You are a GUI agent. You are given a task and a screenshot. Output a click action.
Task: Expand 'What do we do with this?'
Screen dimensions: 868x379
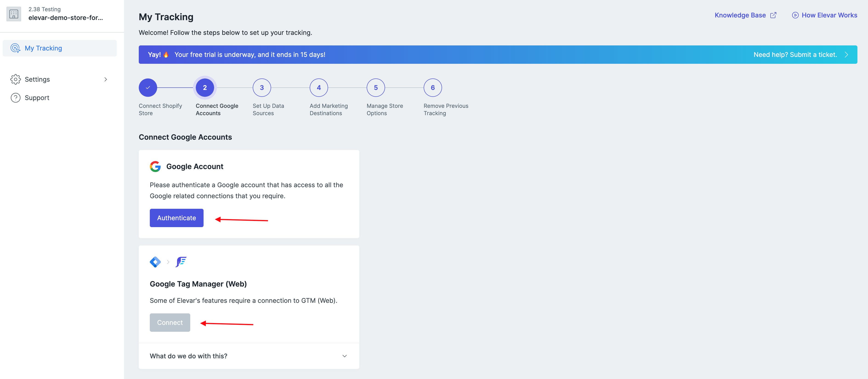[344, 356]
